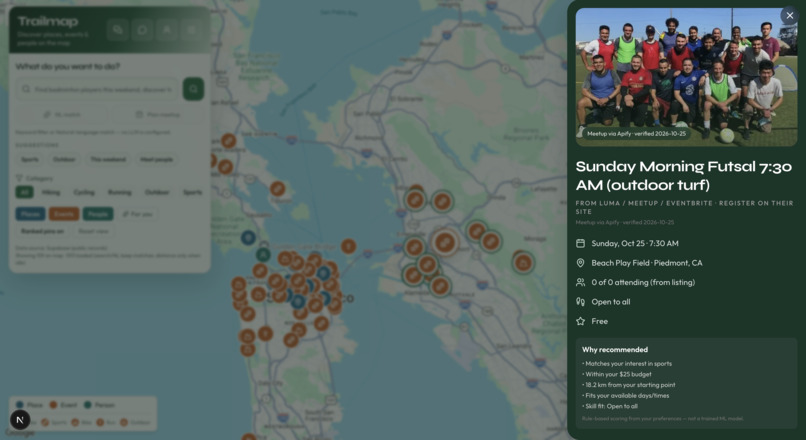Click the calendar icon beside Sunday, Oct 25
Screen dimensions: 806x440
point(580,243)
